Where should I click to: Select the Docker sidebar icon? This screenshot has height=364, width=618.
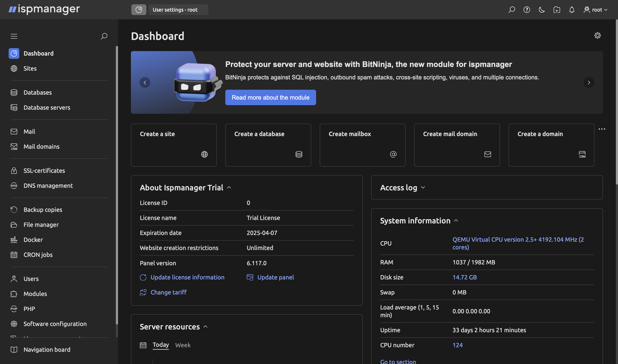[x=14, y=240]
